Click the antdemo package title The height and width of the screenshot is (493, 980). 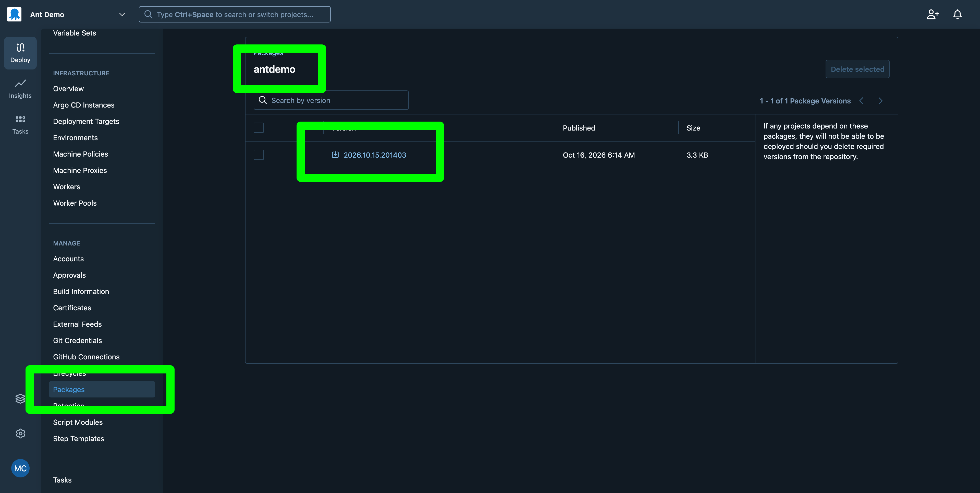274,69
